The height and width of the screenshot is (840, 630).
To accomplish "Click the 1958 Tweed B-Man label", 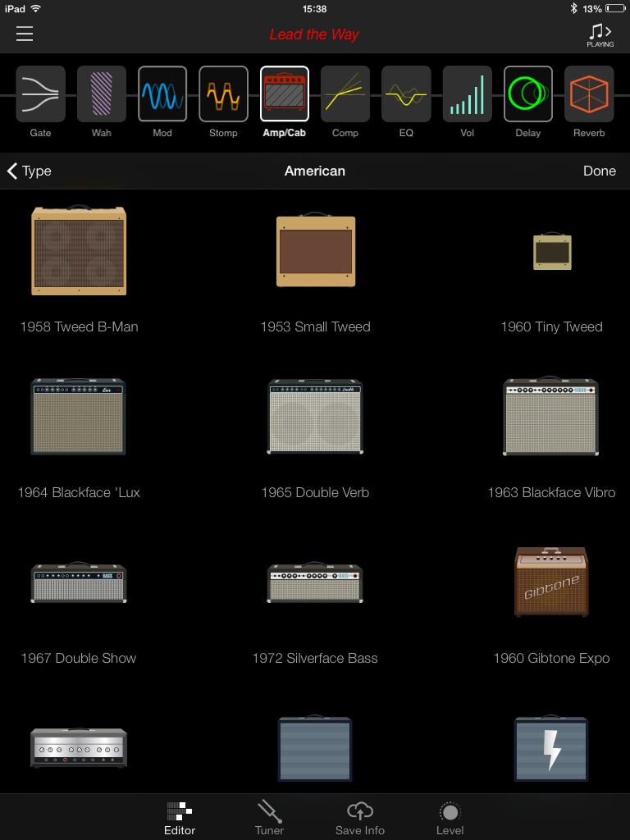I will (80, 326).
